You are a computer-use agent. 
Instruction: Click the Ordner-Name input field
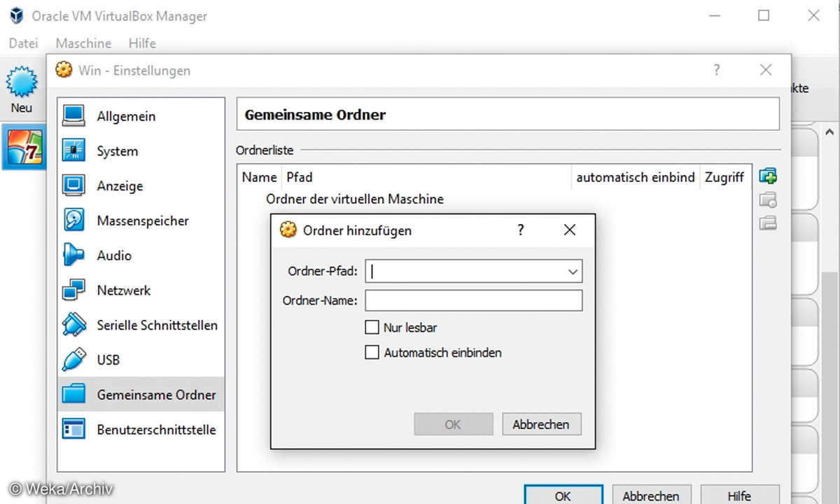[x=474, y=301]
